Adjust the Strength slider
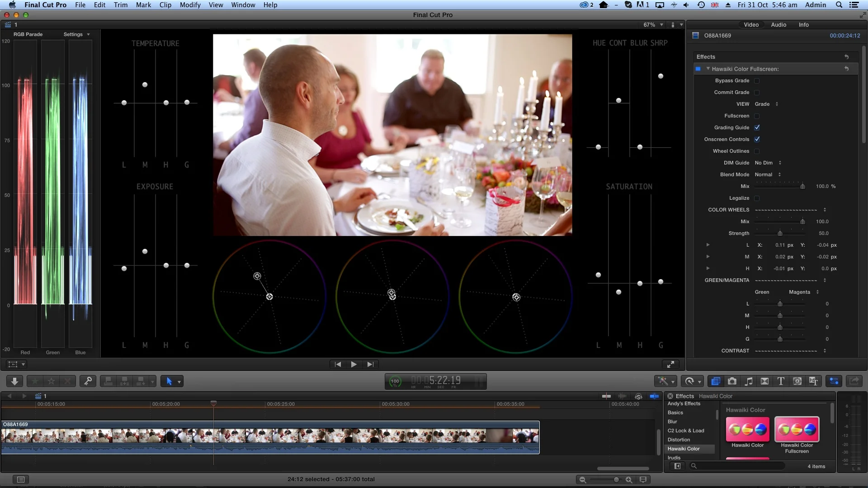 click(x=780, y=234)
